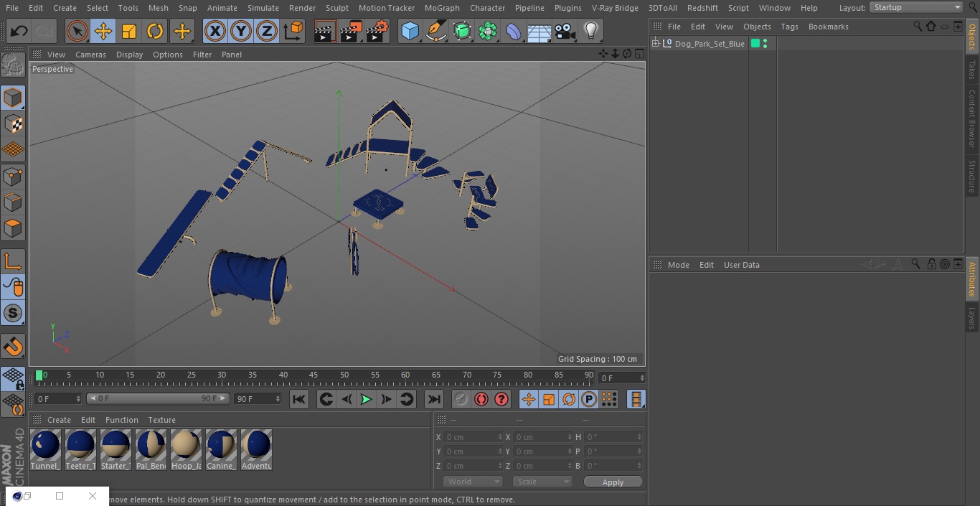Click the S Enable Snap icon
980x506 pixels.
click(13, 313)
